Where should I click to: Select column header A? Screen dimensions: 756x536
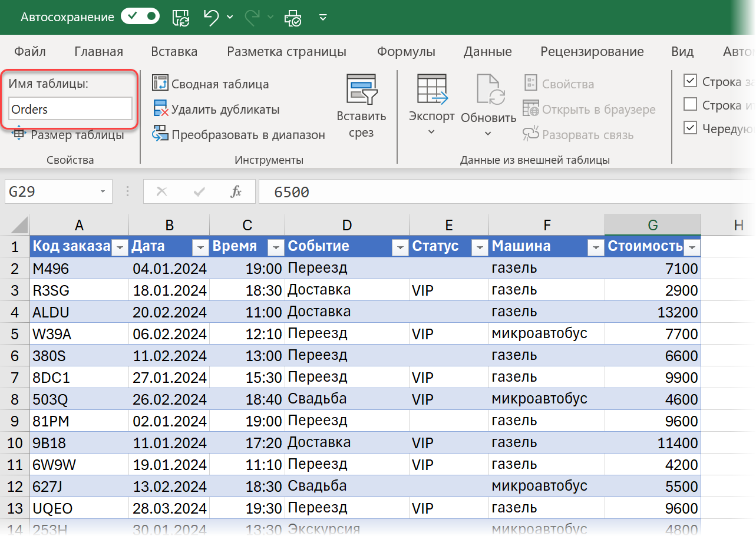pos(79,224)
